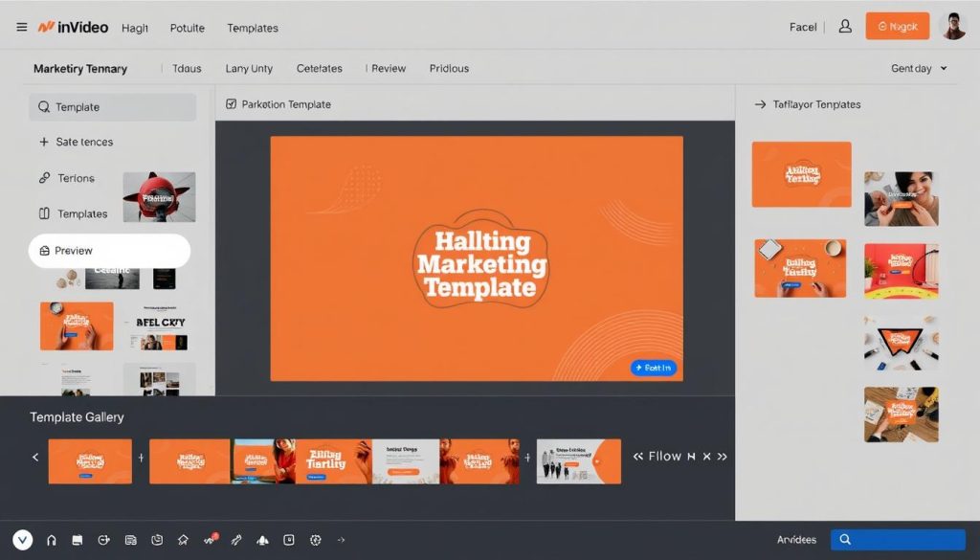Open the Taflayor Templates panel arrow
The width and height of the screenshot is (980, 560).
coord(759,104)
